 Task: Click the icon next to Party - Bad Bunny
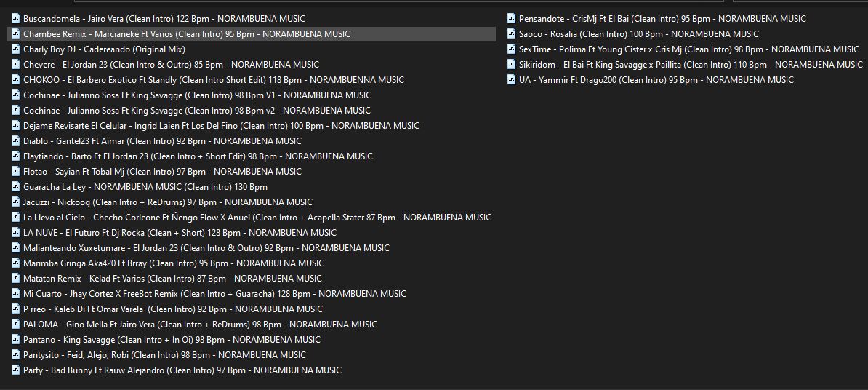(15, 370)
